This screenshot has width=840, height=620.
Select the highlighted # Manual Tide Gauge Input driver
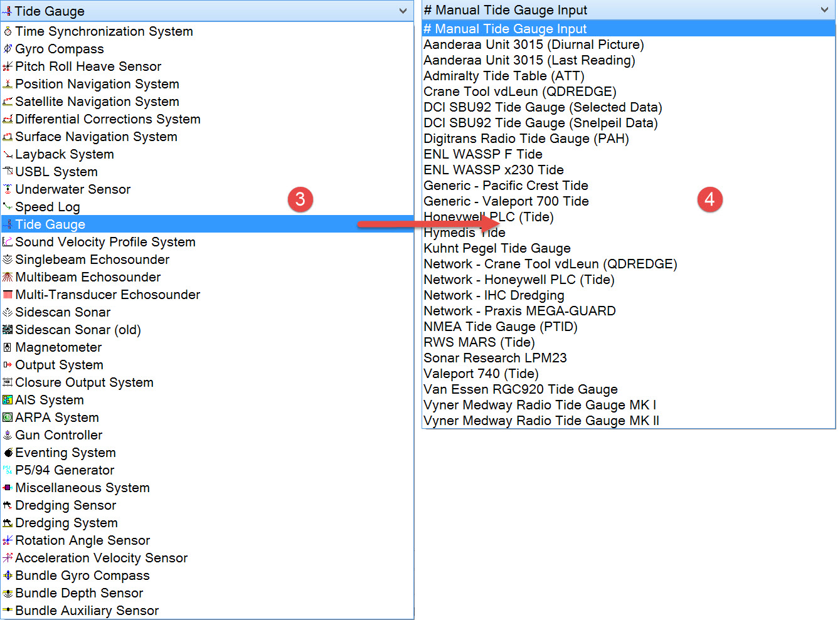tap(629, 29)
